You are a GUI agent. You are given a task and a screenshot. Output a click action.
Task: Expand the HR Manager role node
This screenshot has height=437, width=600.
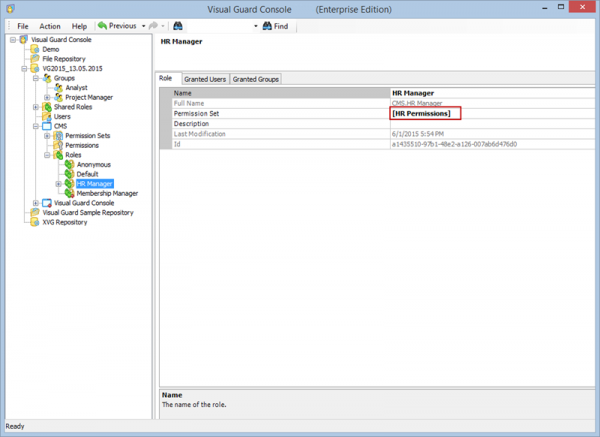pos(58,184)
